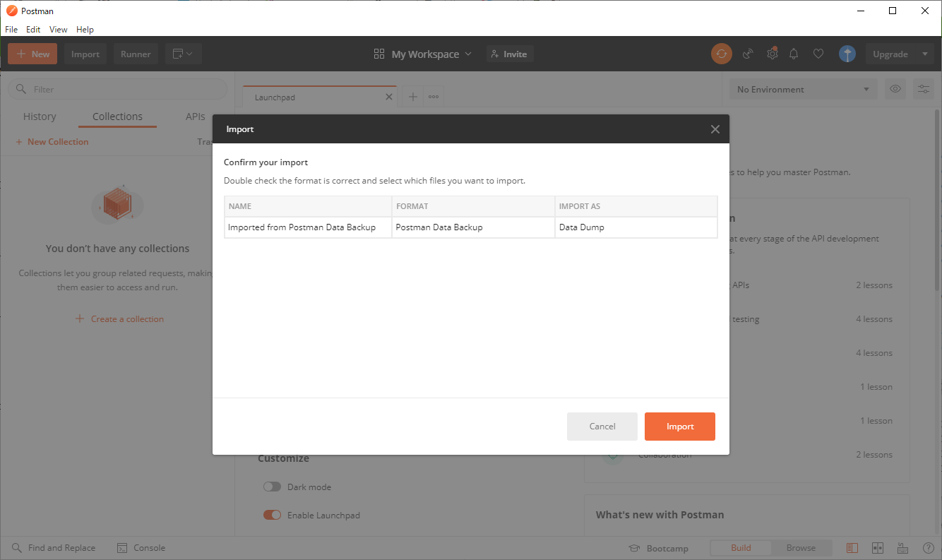The image size is (942, 560).
Task: Switch to the History tab
Action: (40, 117)
